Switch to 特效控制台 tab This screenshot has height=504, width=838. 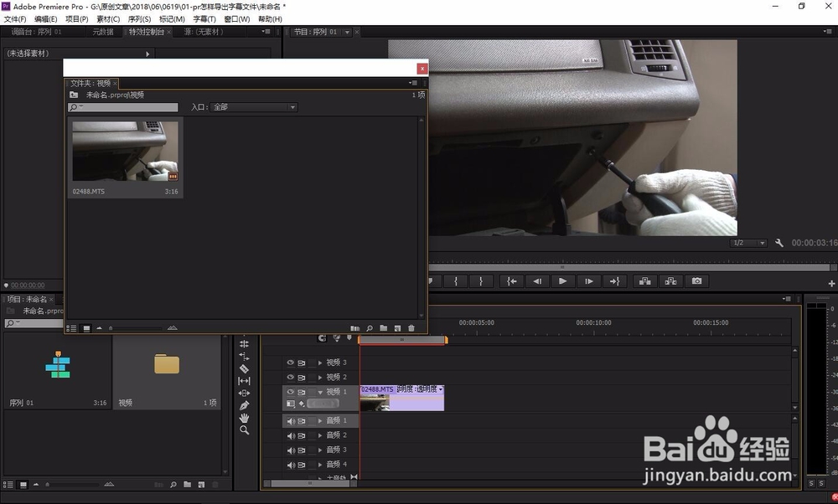[x=147, y=32]
